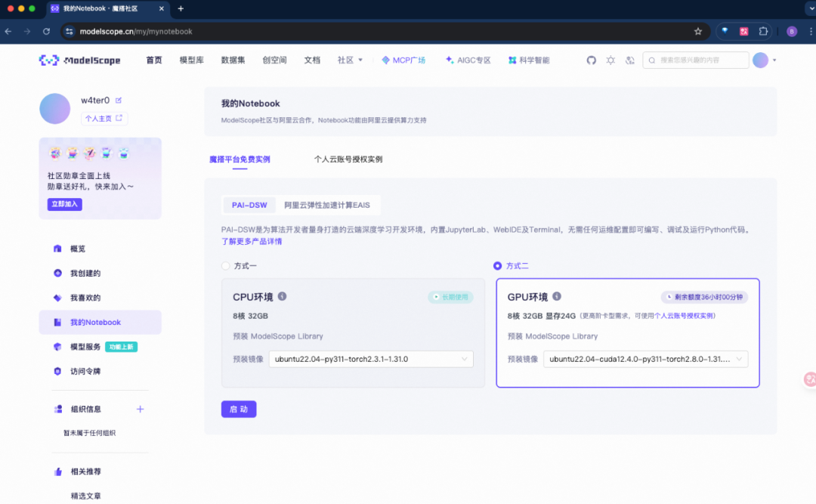
Task: Expand the 社区 menu in the navigation
Action: 350,60
